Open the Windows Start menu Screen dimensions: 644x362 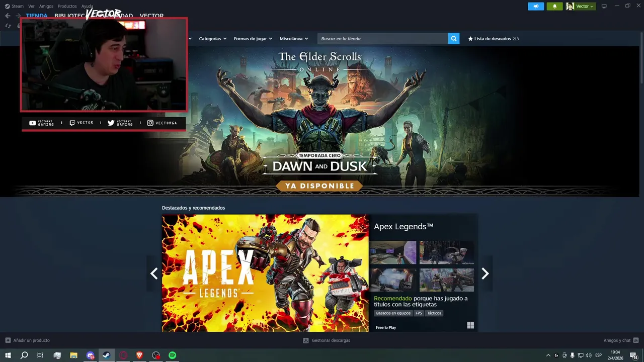click(8, 355)
